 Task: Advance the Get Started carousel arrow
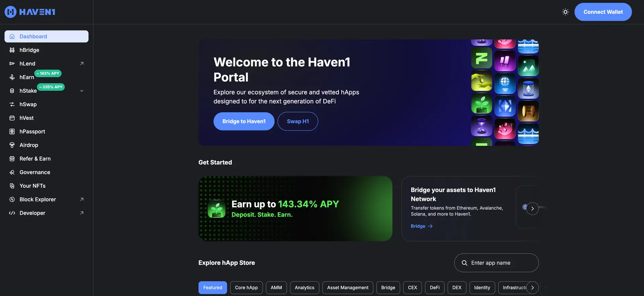[x=532, y=209]
